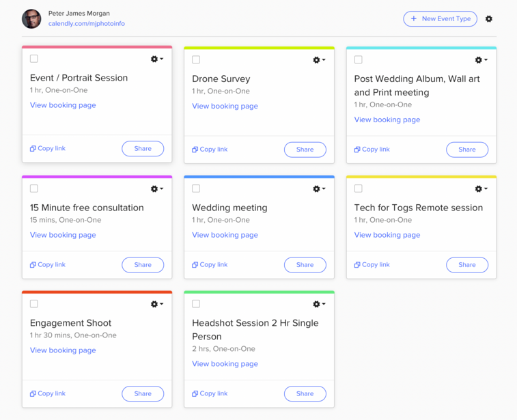Select the Engagement Shoot checkbox

click(x=34, y=304)
